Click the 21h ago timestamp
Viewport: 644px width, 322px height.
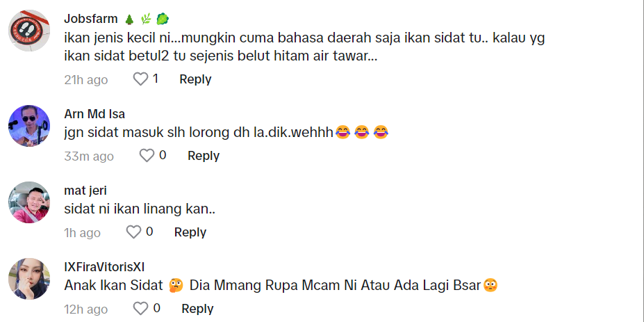pos(86,80)
